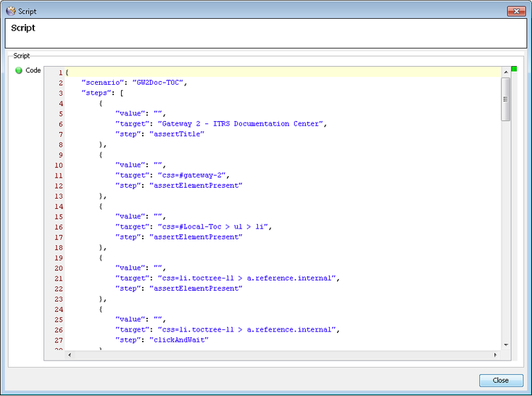Click the green status icon beside Code
The image size is (532, 396).
pos(19,70)
